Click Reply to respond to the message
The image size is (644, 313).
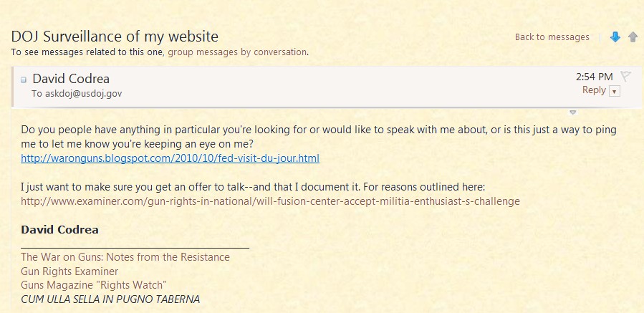pos(594,90)
